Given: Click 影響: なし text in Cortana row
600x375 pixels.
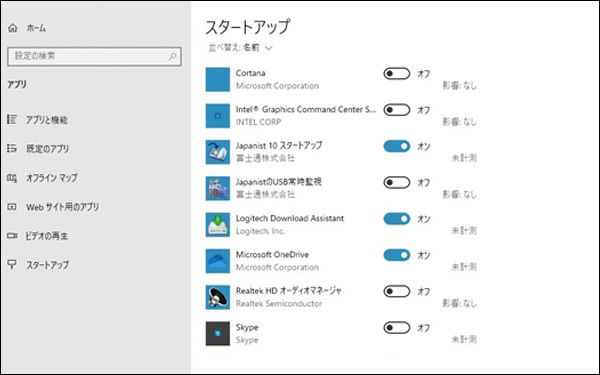Looking at the screenshot, I should coord(459,85).
